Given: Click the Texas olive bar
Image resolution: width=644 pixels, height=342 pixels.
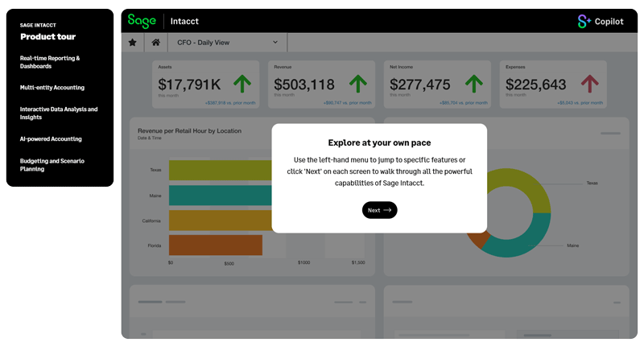Looking at the screenshot, I should pos(220,170).
